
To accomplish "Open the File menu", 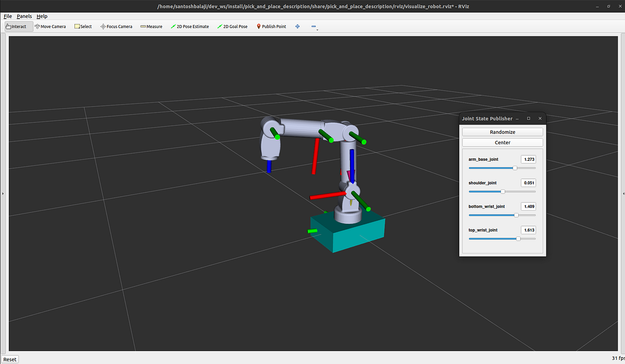I will click(x=8, y=16).
